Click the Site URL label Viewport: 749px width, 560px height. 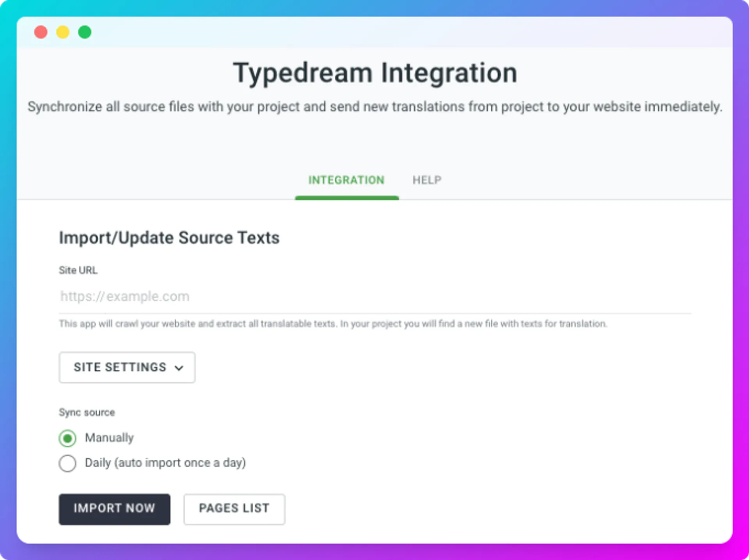coord(78,270)
